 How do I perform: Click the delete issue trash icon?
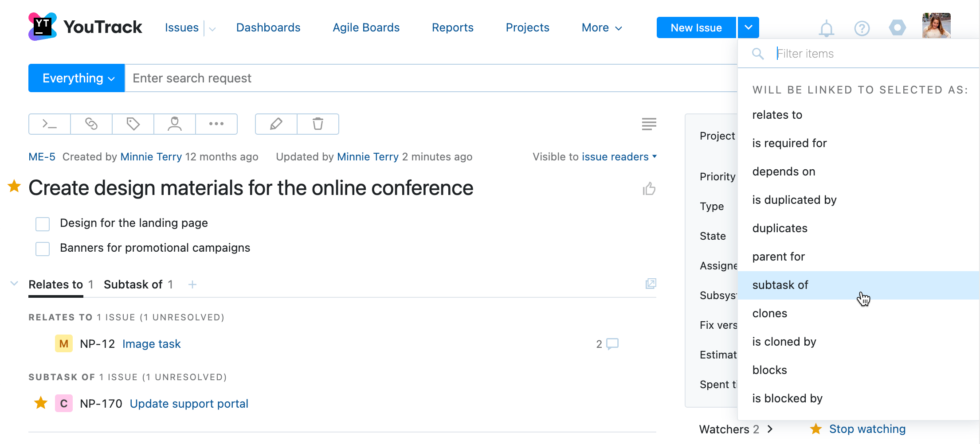pyautogui.click(x=318, y=124)
